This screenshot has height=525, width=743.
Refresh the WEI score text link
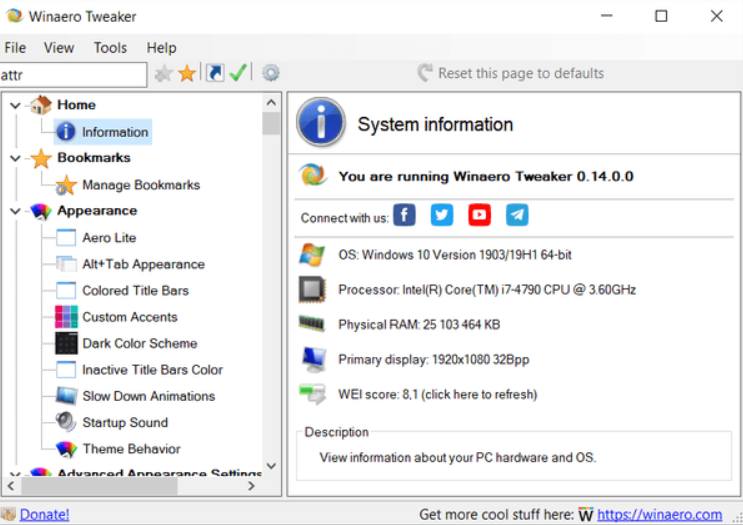point(437,394)
